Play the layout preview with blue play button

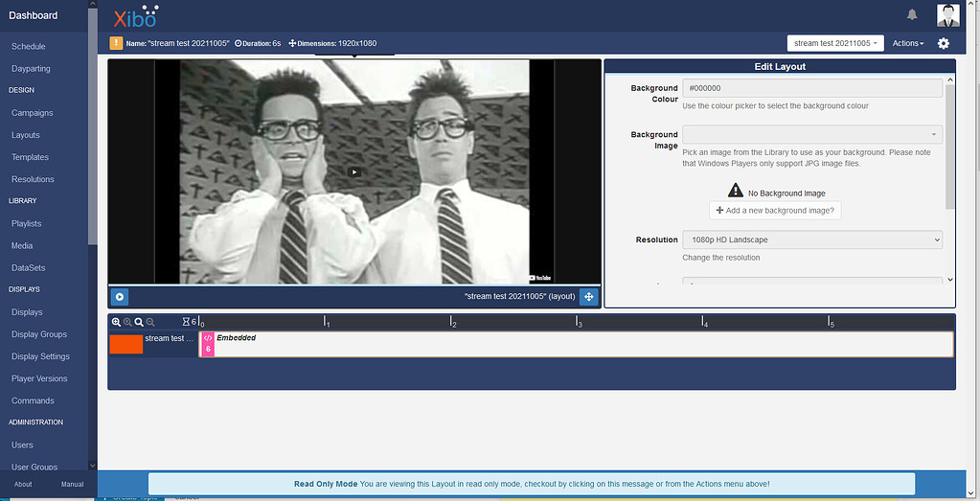point(120,297)
